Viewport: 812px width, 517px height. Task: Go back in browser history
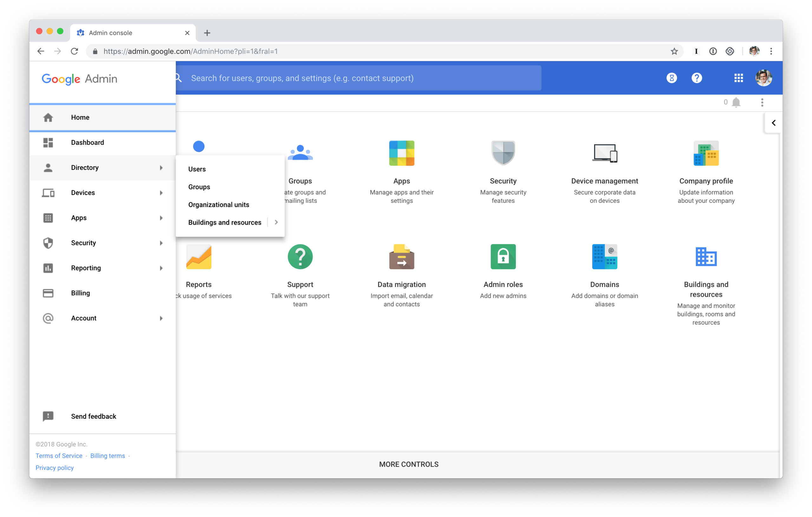click(x=41, y=51)
